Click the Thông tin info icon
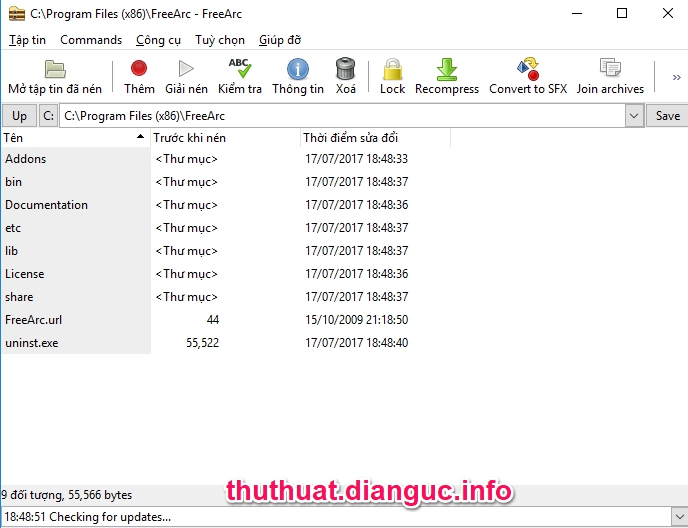The height and width of the screenshot is (528, 688). coord(297,69)
